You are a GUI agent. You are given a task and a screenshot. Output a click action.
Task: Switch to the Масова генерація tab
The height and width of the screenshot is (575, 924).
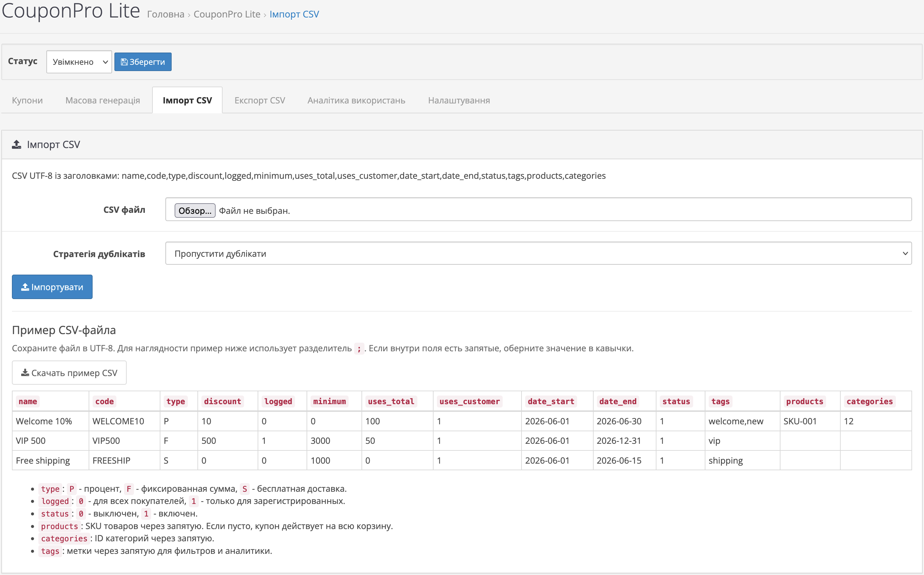click(x=103, y=100)
